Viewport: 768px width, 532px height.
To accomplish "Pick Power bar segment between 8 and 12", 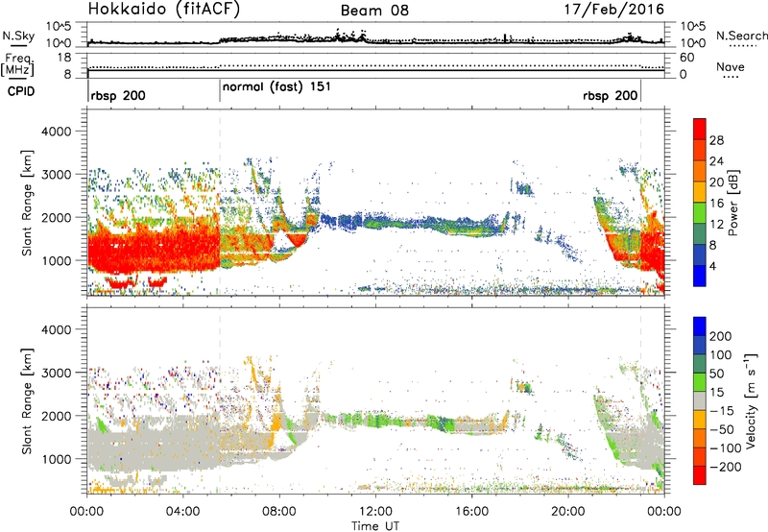I will (700, 234).
